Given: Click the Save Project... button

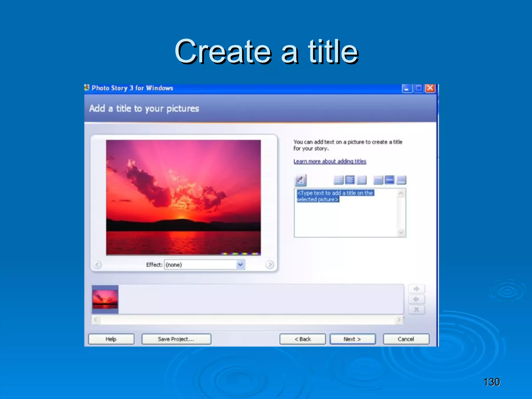Looking at the screenshot, I should (176, 339).
